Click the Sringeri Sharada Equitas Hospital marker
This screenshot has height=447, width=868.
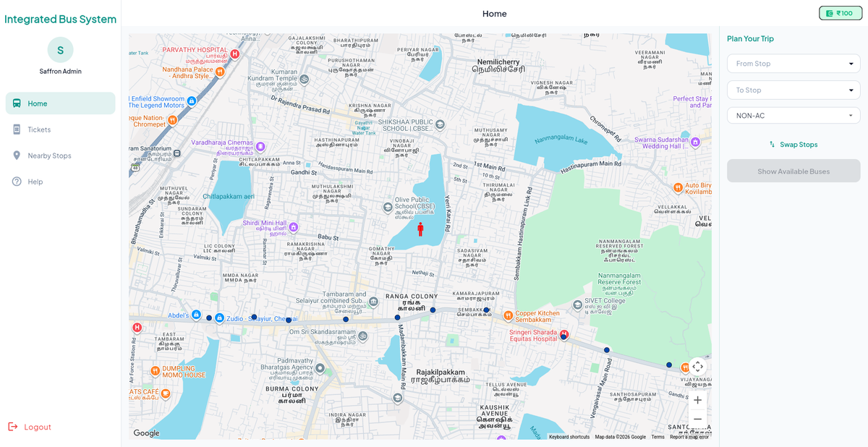tap(564, 334)
